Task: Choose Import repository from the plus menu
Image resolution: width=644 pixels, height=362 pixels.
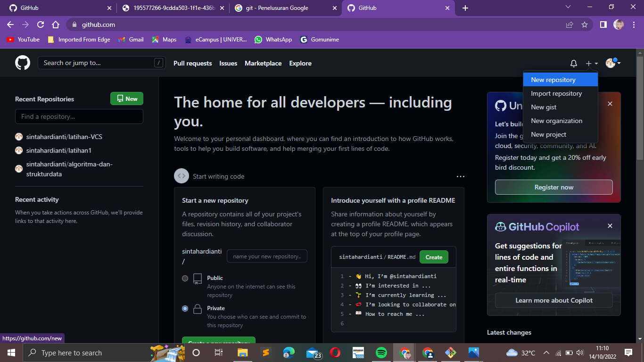Action: (x=557, y=93)
